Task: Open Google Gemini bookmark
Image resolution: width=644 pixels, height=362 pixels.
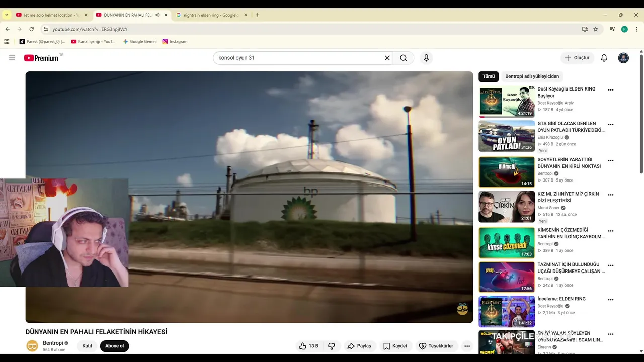Action: pos(140,41)
